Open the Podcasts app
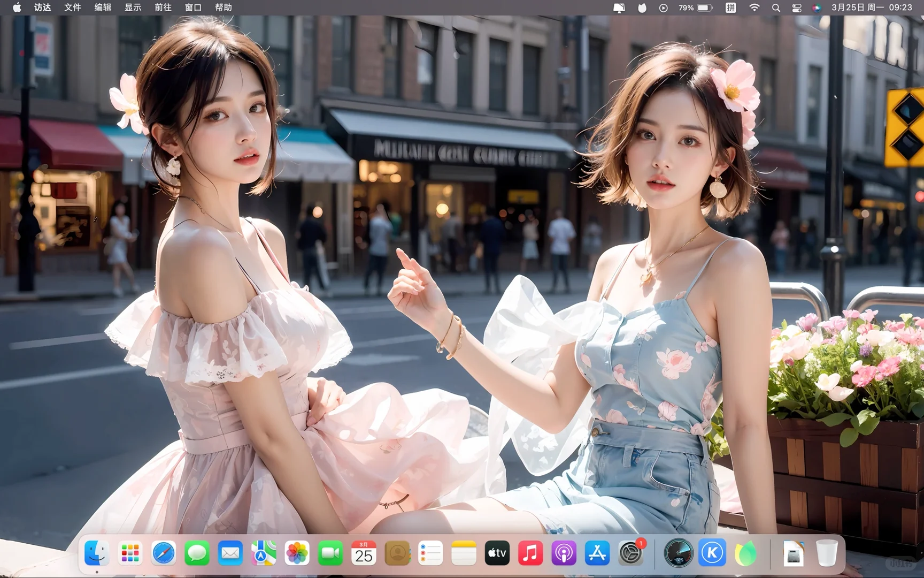Viewport: 924px width, 578px height. coord(564,553)
